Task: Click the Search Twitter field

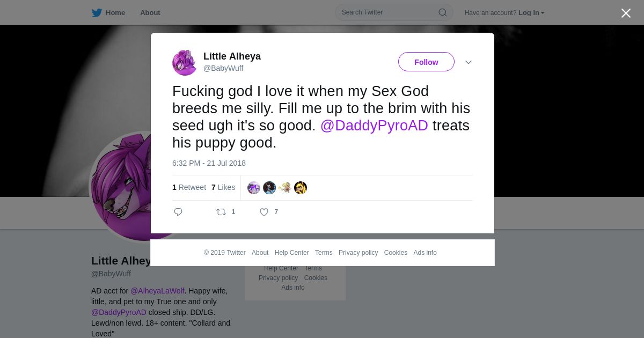Action: 386,12
